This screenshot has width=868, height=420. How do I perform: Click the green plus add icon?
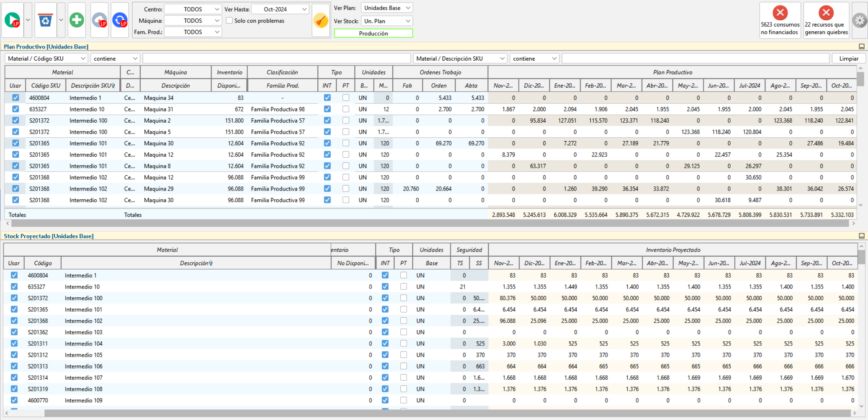[x=77, y=20]
